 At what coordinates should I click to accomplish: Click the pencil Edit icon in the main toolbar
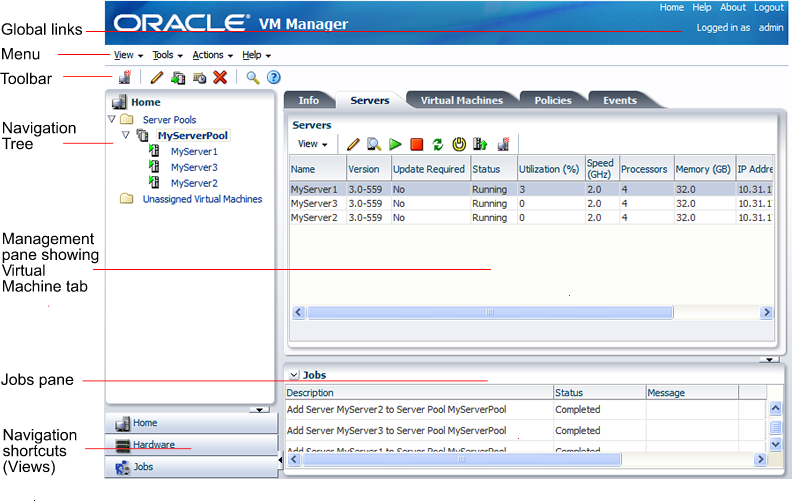[x=157, y=77]
